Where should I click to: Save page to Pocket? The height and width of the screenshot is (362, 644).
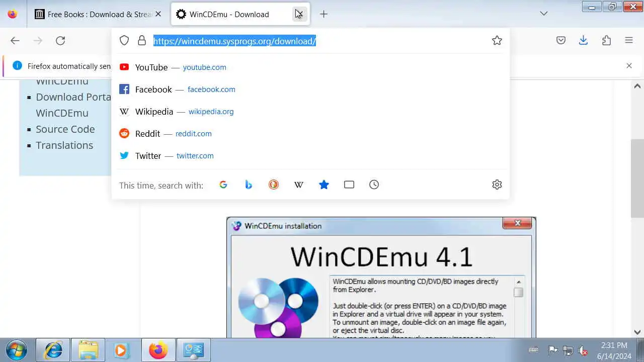[561, 41]
